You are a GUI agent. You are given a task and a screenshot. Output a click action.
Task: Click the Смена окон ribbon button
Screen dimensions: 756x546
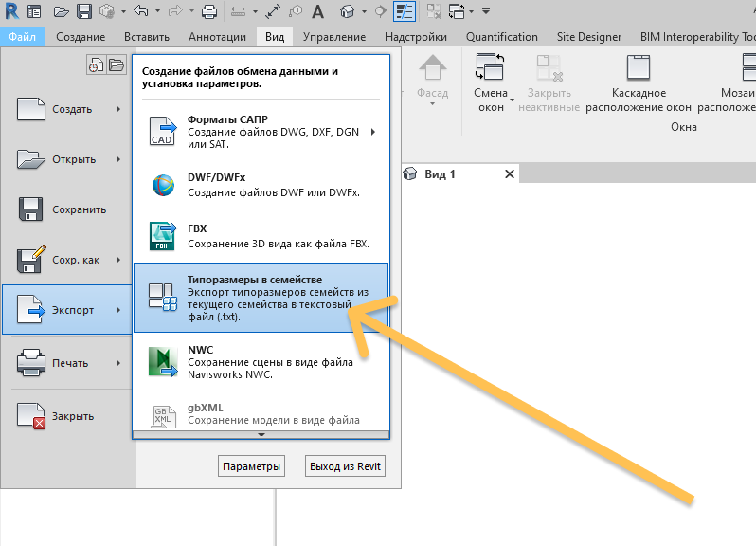coord(491,83)
